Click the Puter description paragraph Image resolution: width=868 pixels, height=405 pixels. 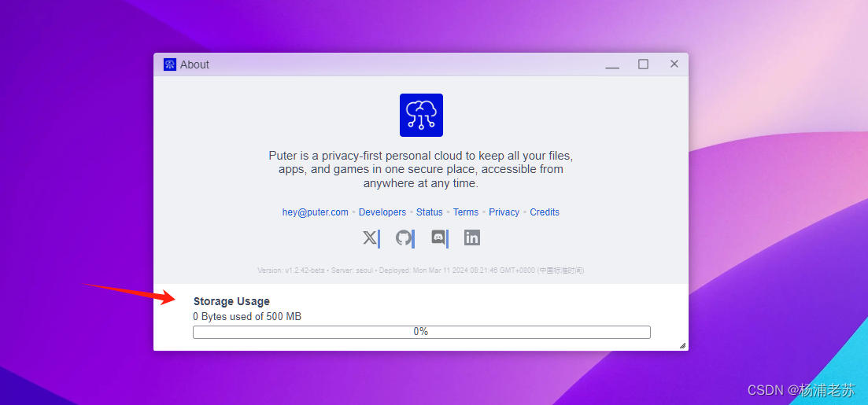point(421,169)
